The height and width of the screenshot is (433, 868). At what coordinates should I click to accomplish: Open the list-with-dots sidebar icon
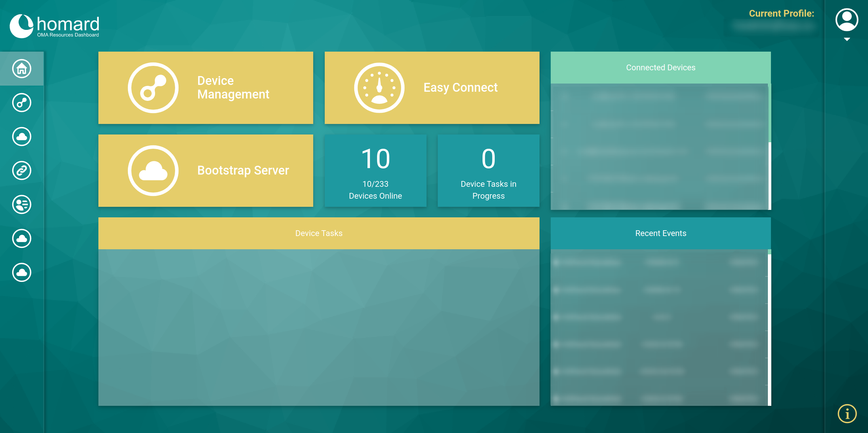point(22,204)
